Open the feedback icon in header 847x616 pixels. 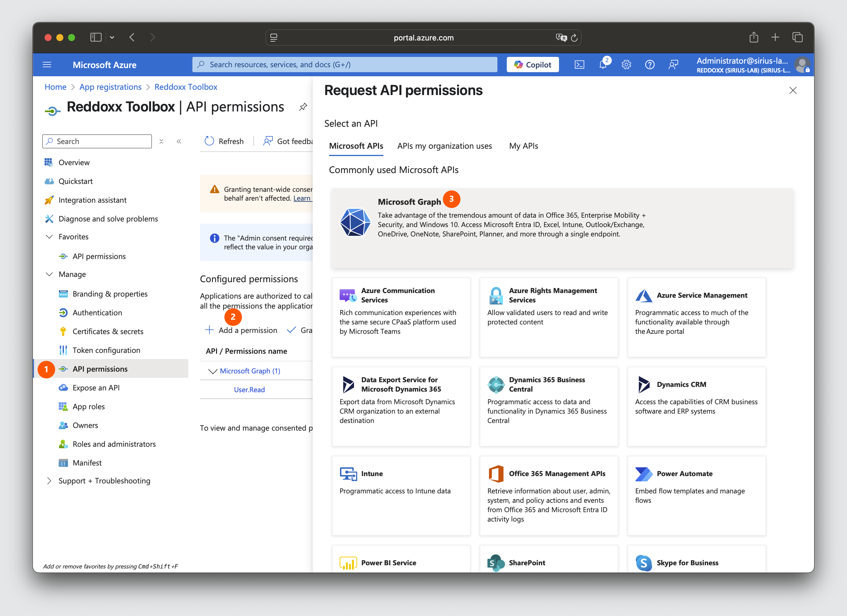click(x=673, y=65)
